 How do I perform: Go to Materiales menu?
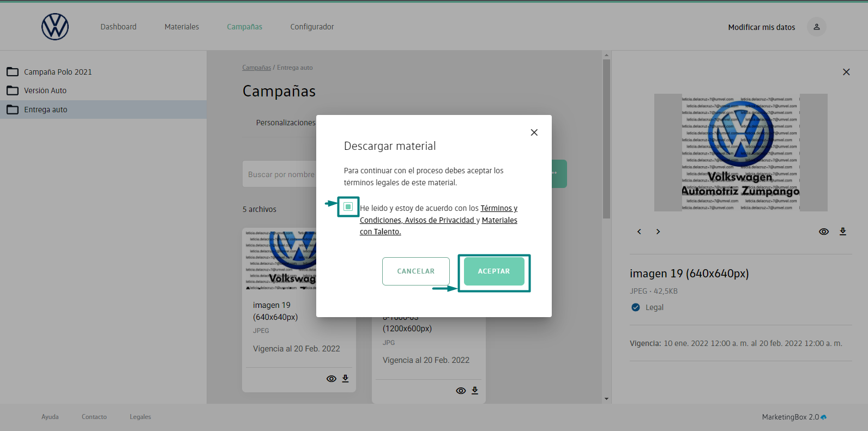click(182, 27)
